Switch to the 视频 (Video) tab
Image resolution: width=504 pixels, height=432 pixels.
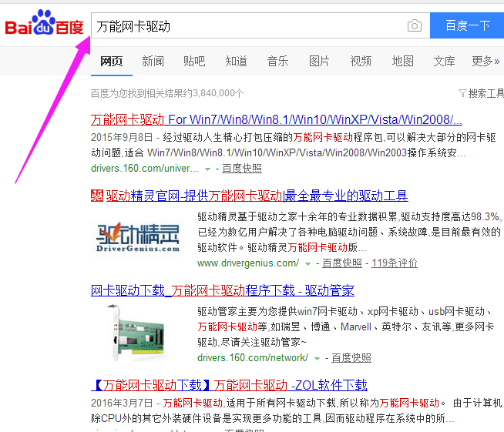[x=361, y=61]
